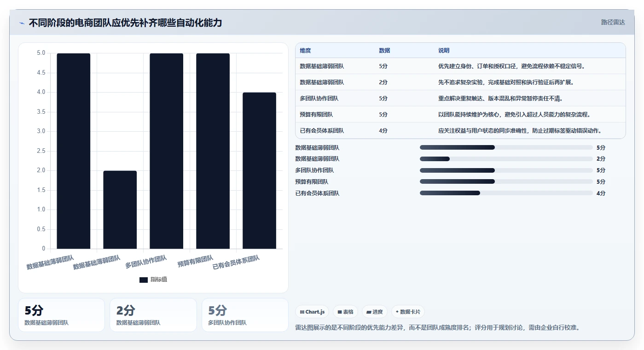Click the y-axis tick 4.5
The image size is (644, 350).
pyautogui.click(x=41, y=73)
